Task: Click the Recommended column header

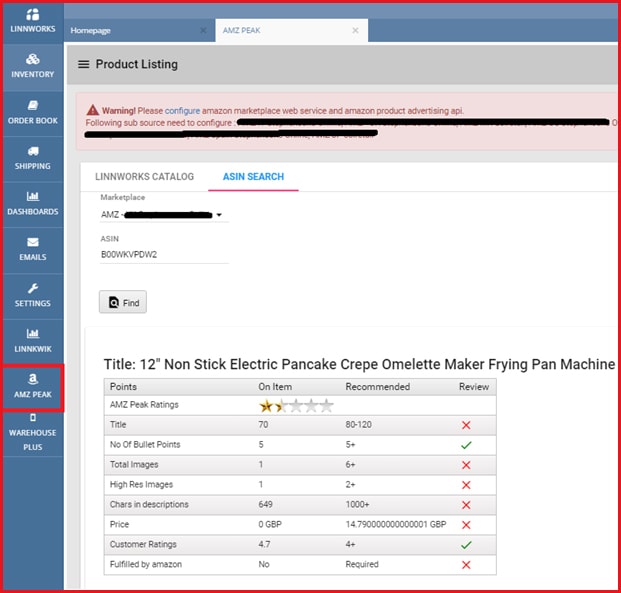Action: coord(377,387)
